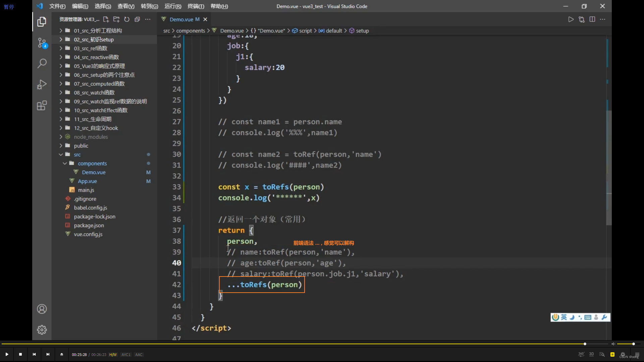The width and height of the screenshot is (644, 362).
Task: Open the Run and Debug view
Action: [x=42, y=84]
